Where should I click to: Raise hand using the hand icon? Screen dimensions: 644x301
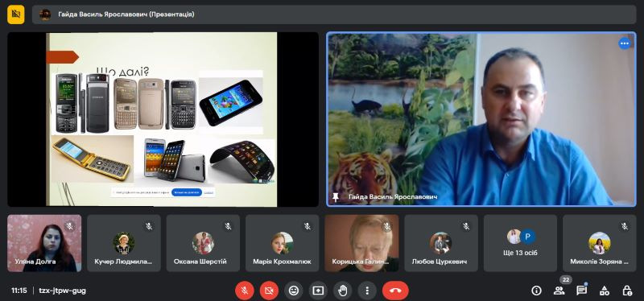(343, 291)
